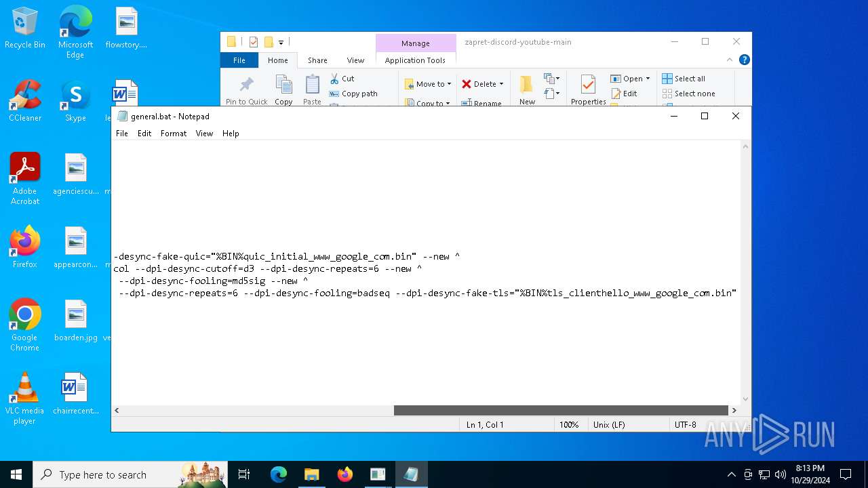Expand the Delete dropdown arrow
This screenshot has width=868, height=488.
coord(501,84)
